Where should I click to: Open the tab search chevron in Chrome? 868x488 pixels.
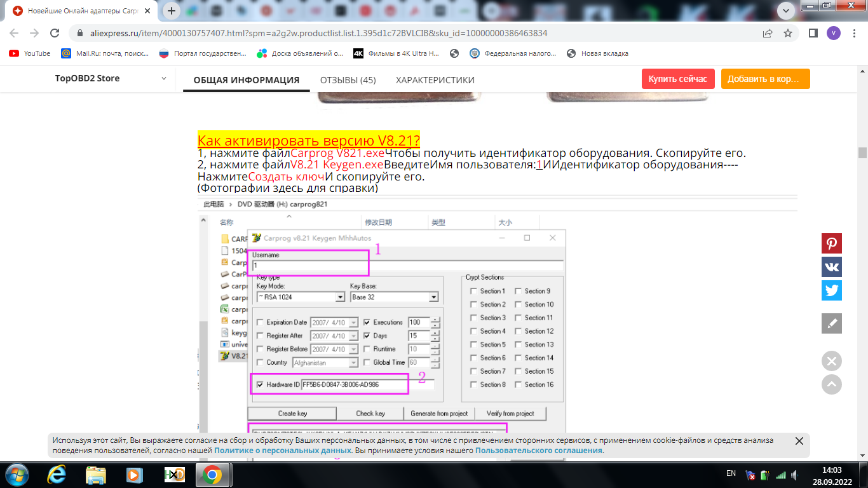pyautogui.click(x=786, y=11)
